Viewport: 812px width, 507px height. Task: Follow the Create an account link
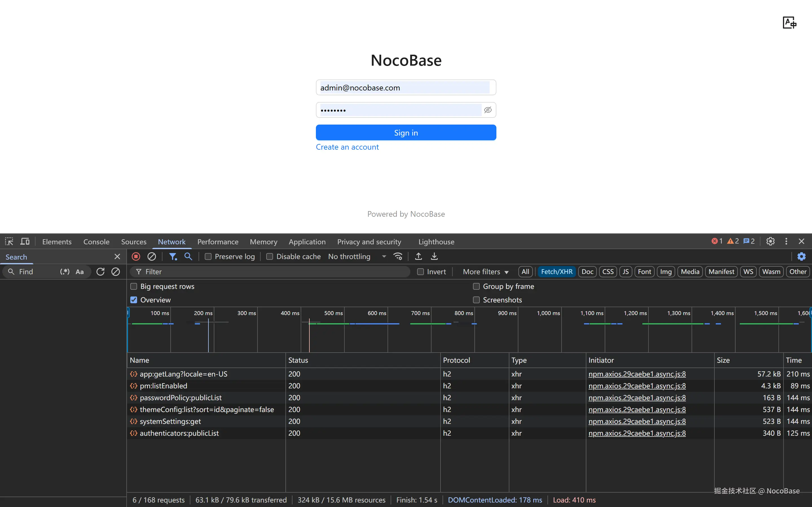[x=347, y=147]
